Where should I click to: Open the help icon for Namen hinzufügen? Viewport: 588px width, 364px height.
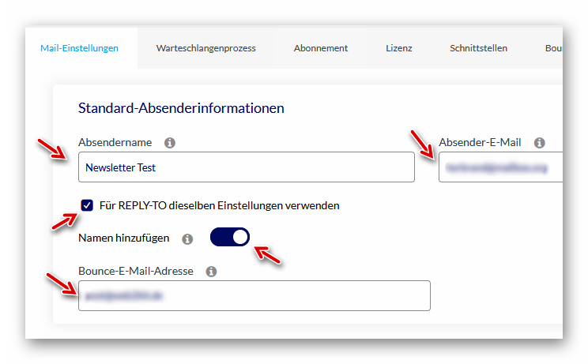pyautogui.click(x=187, y=238)
